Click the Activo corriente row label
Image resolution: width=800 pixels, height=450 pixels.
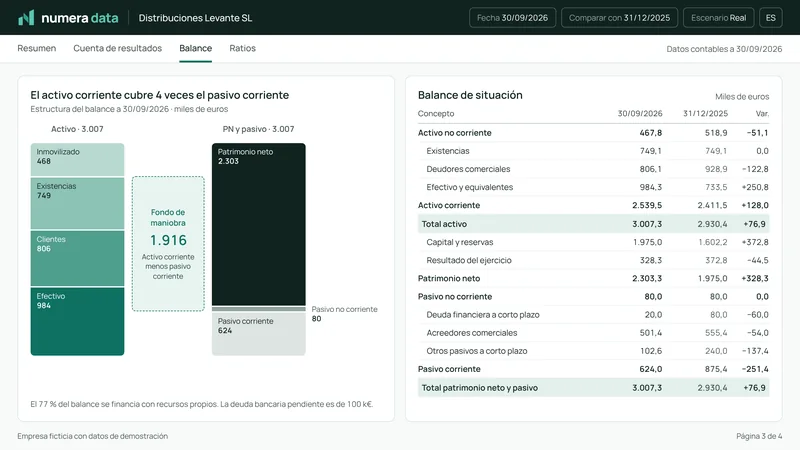[x=449, y=205]
